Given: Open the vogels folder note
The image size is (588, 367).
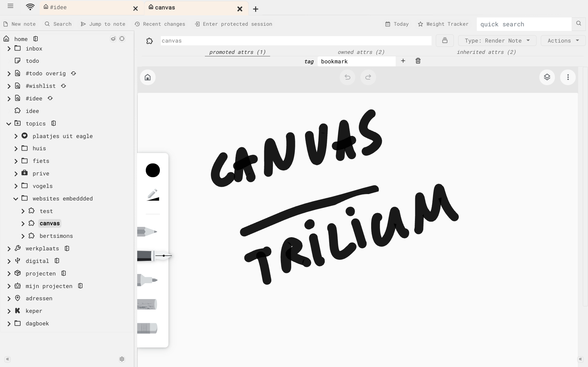Looking at the screenshot, I should (x=43, y=186).
